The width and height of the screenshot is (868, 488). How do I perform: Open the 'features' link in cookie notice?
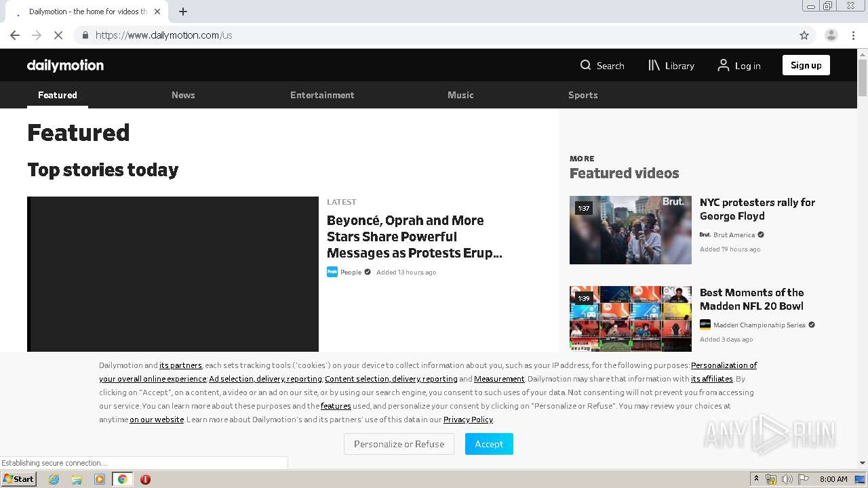(336, 406)
